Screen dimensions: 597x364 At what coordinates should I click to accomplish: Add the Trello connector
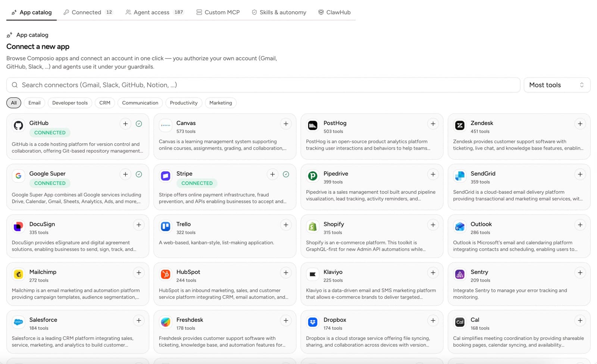(286, 225)
